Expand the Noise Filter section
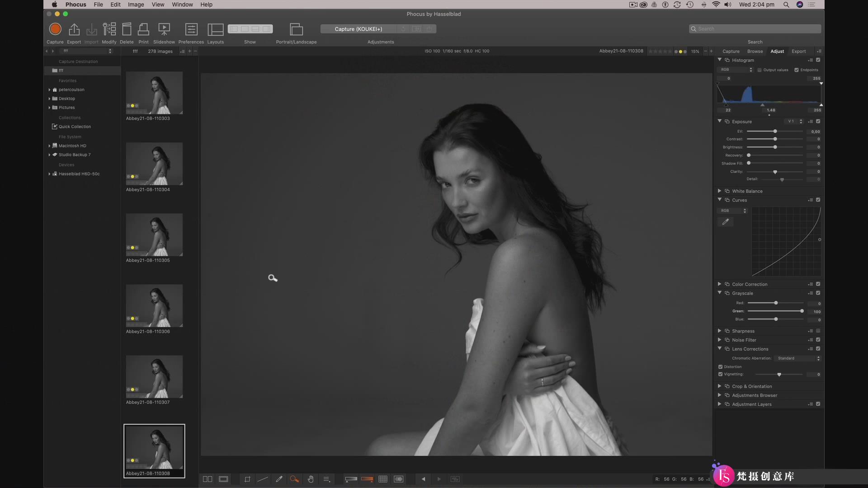868x488 pixels. (720, 339)
